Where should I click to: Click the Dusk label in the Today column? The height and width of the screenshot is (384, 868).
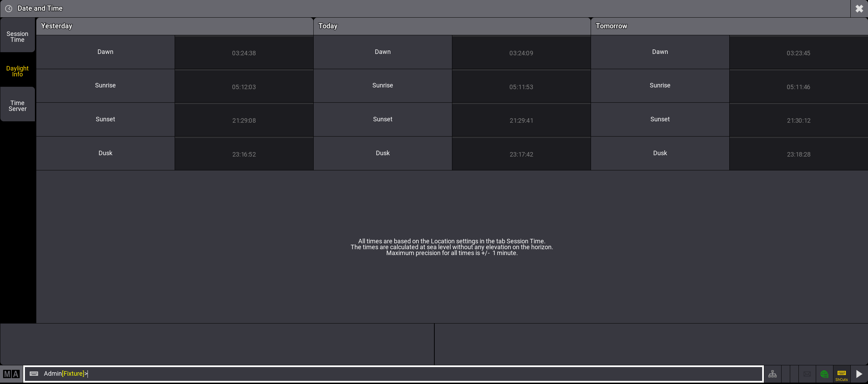[382, 153]
